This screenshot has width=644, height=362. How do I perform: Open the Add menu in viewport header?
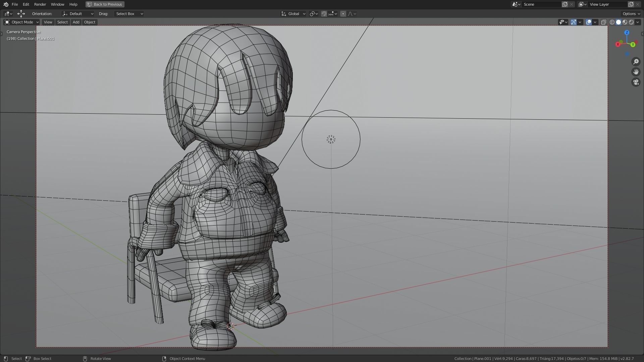76,22
